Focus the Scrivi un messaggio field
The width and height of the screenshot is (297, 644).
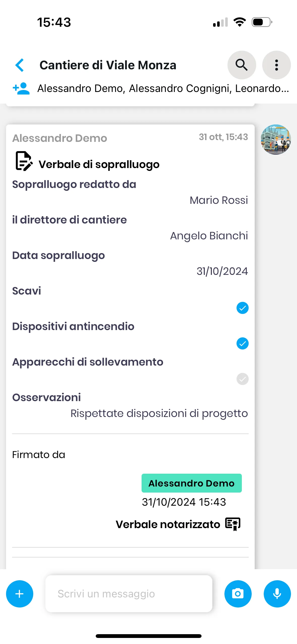128,594
